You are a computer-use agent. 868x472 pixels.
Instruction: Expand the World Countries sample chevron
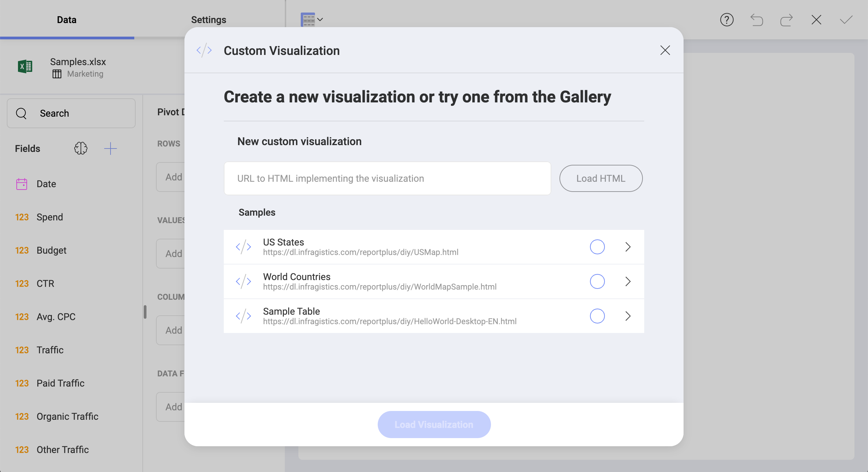[x=628, y=281]
